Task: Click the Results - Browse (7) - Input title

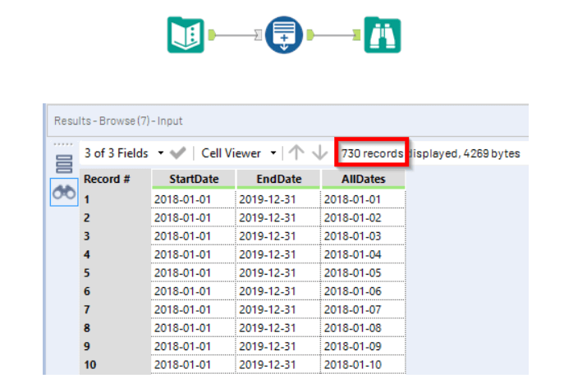Action: pos(118,121)
